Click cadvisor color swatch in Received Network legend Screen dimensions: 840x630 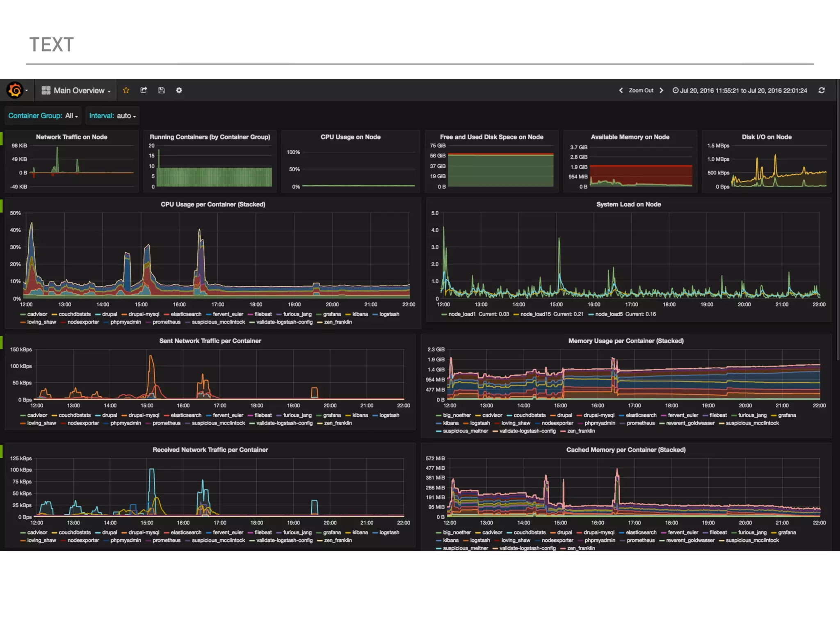(23, 533)
